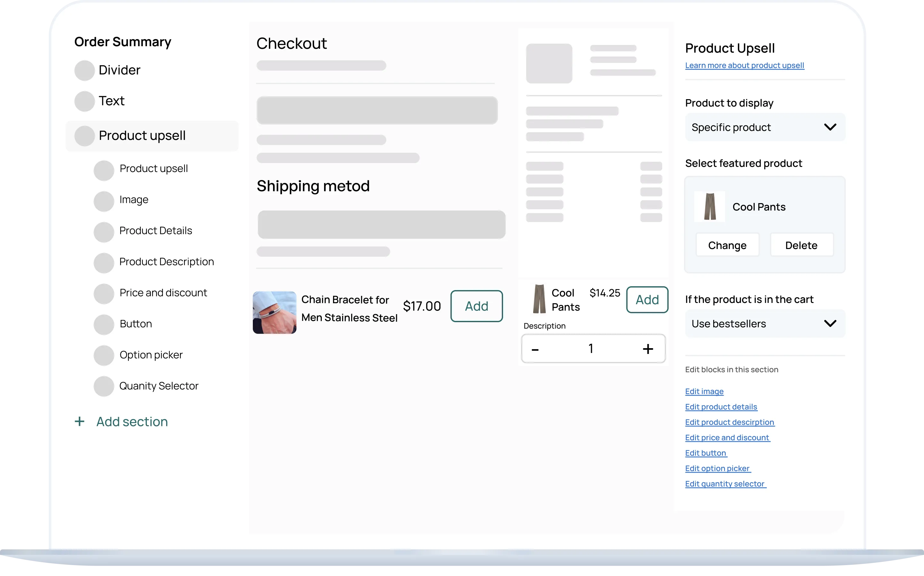Add the Chain Bracelet to order
The width and height of the screenshot is (924, 576).
(x=476, y=306)
